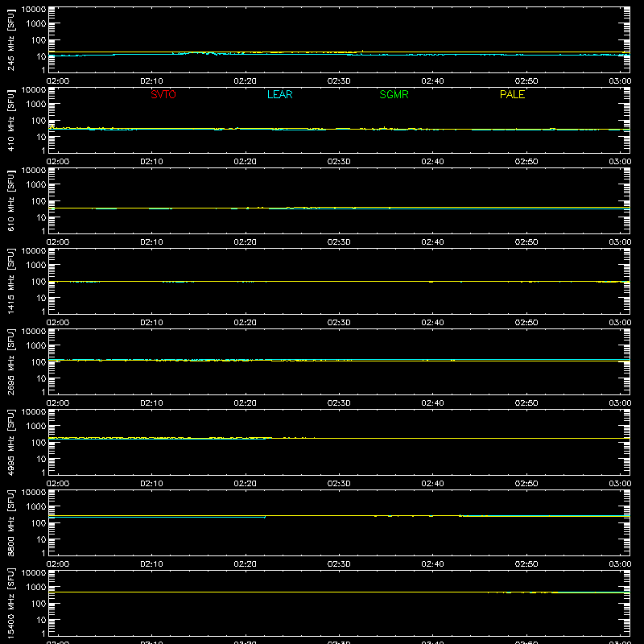Viewport: 644px width, 644px height.
Task: Click the 10000 tick of the 245 MHz plot
Action: tap(34, 10)
